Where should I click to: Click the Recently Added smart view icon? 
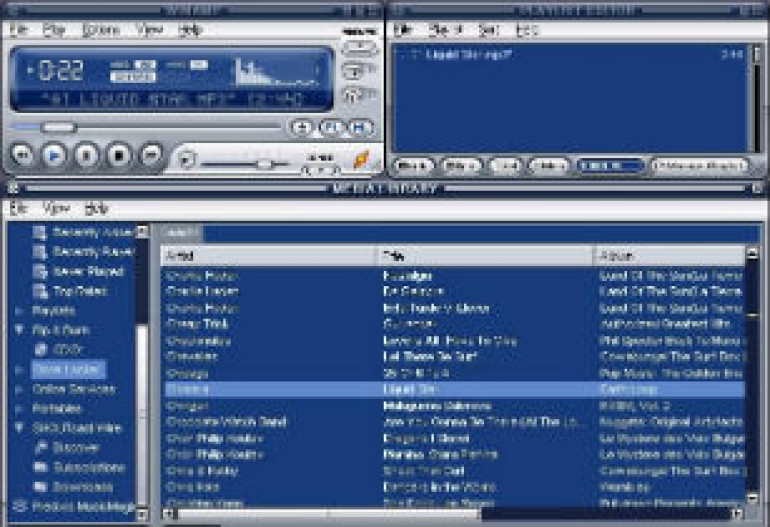(40, 232)
